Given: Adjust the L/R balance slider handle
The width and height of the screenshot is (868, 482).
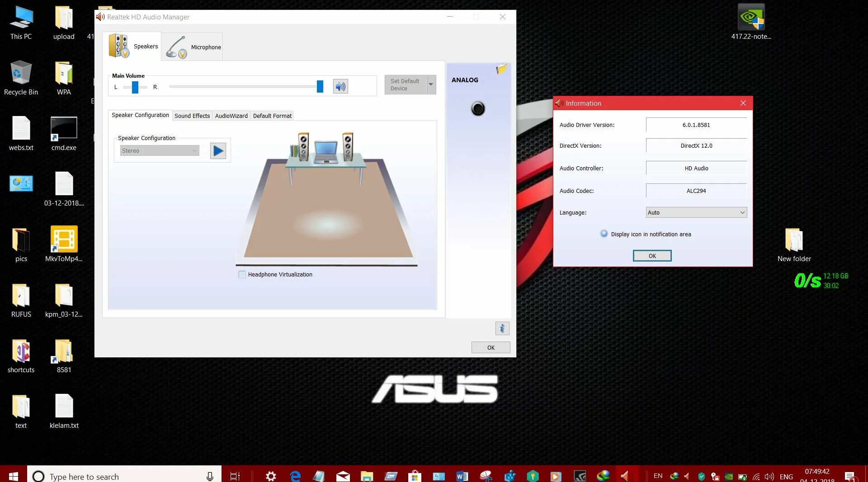Looking at the screenshot, I should (x=135, y=87).
